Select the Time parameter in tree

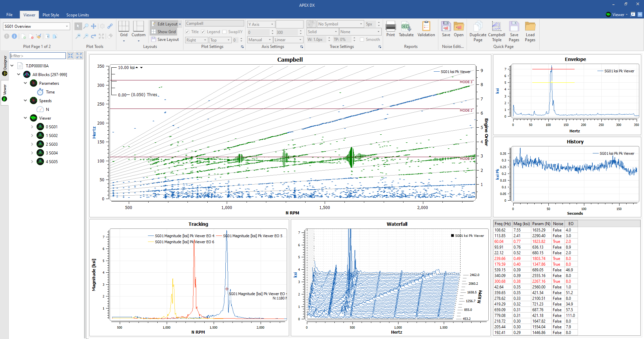point(50,92)
